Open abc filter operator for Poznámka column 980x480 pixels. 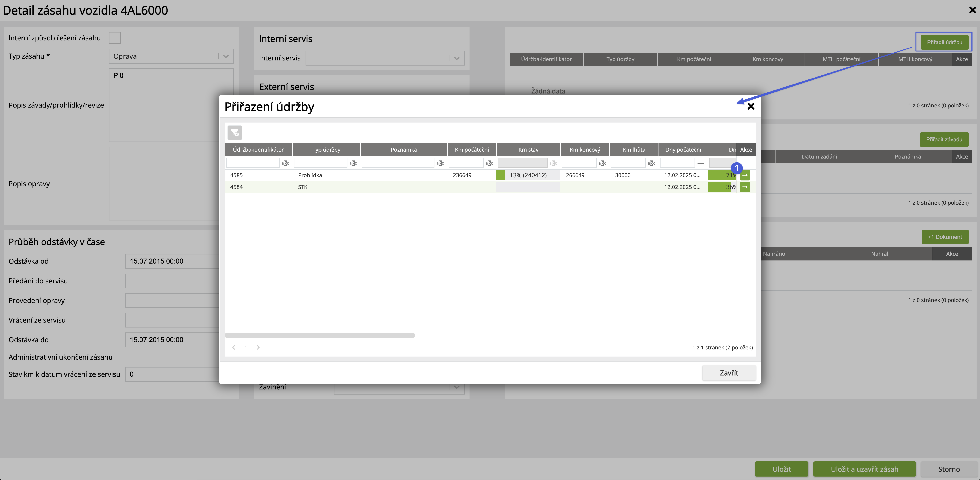[440, 163]
